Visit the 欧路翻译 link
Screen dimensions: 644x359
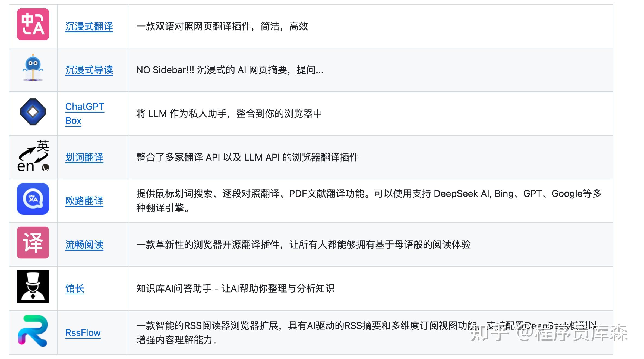[84, 201]
